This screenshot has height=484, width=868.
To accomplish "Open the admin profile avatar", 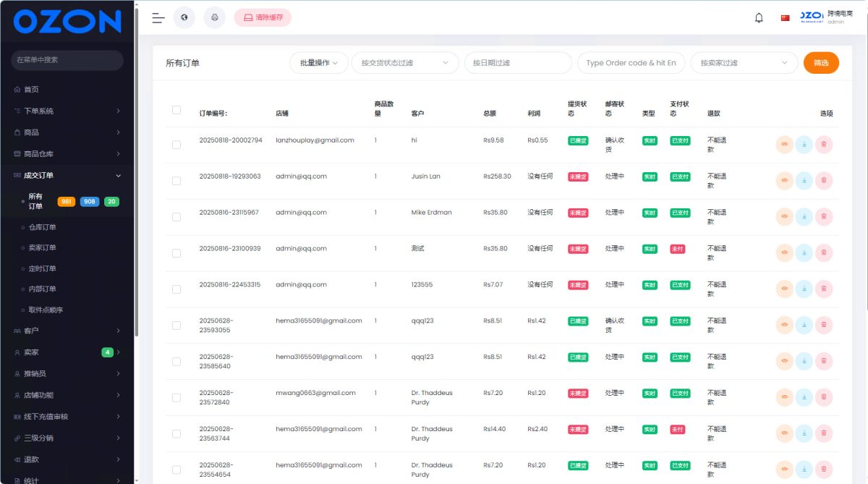I will 812,17.
